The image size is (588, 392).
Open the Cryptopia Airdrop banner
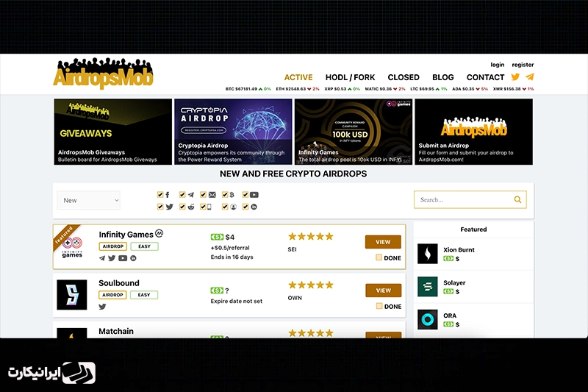click(233, 132)
